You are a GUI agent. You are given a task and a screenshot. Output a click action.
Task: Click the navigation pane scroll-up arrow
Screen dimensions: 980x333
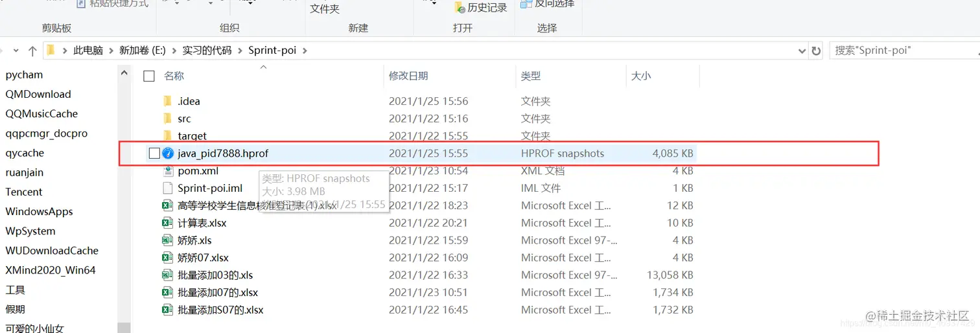coord(124,75)
